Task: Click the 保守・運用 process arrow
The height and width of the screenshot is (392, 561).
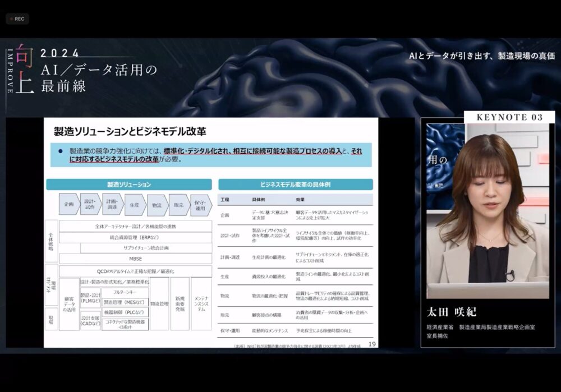Action: click(200, 205)
